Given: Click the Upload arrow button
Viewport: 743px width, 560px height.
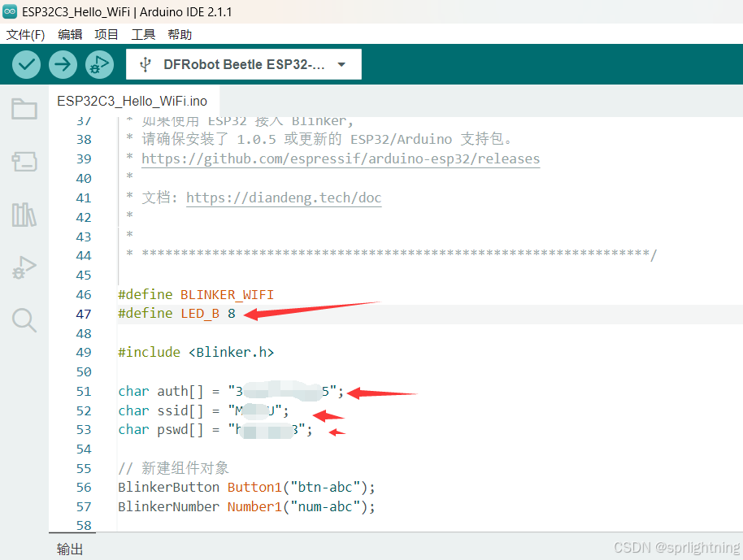Looking at the screenshot, I should 63,64.
